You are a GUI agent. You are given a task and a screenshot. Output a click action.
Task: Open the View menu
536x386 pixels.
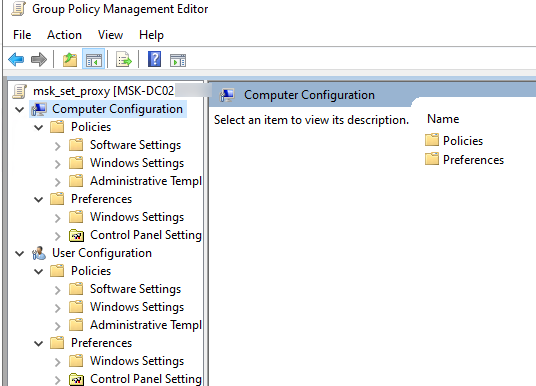click(110, 35)
